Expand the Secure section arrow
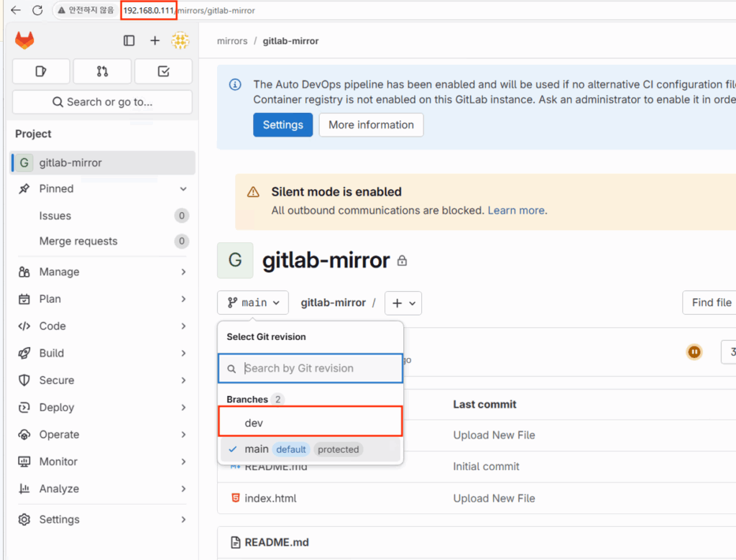This screenshot has width=736, height=560. 183,380
